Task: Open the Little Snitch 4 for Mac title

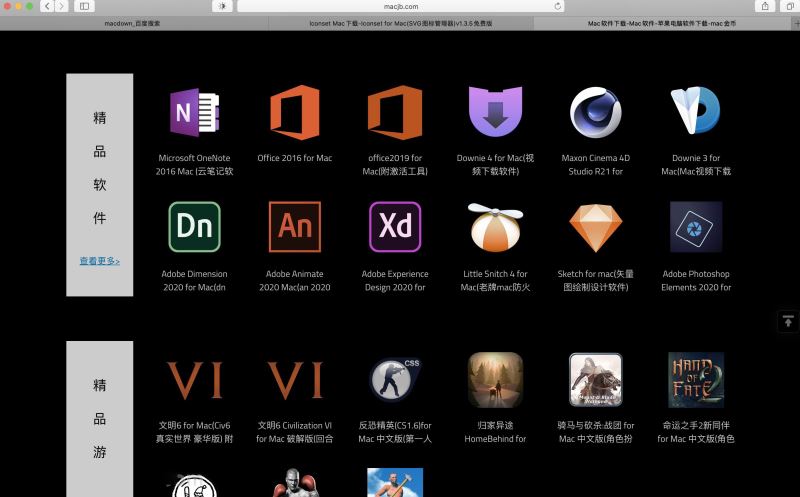Action: coord(495,281)
